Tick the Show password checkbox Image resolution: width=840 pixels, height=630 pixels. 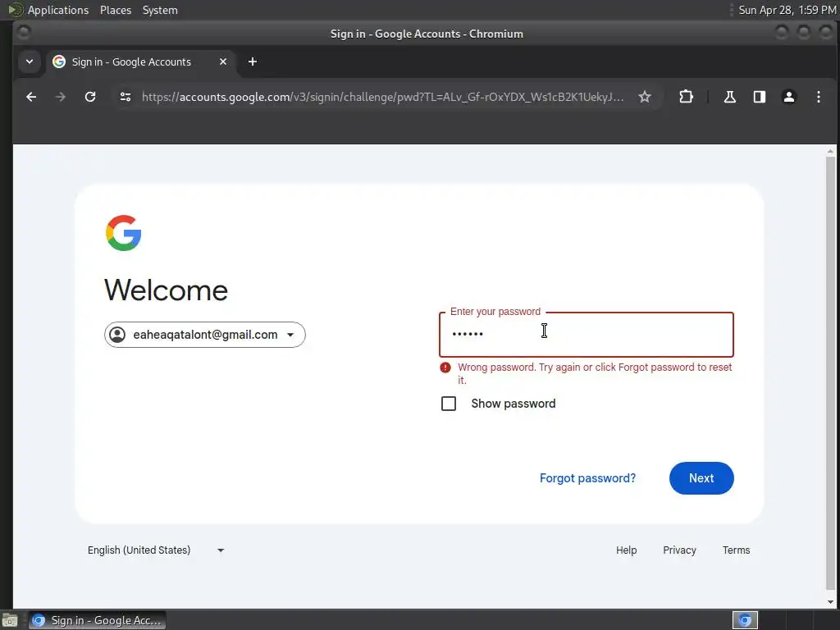(x=449, y=404)
